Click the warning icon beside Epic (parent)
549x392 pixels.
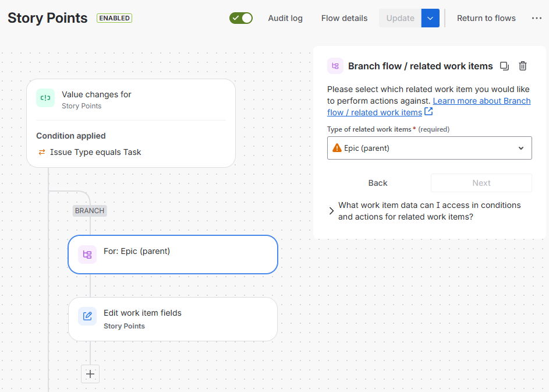coord(337,148)
